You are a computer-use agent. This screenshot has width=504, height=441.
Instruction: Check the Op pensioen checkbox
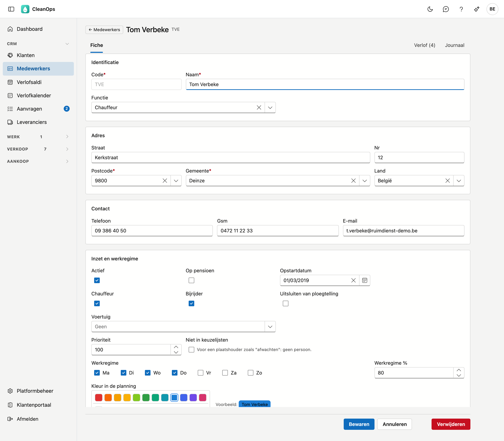point(191,280)
